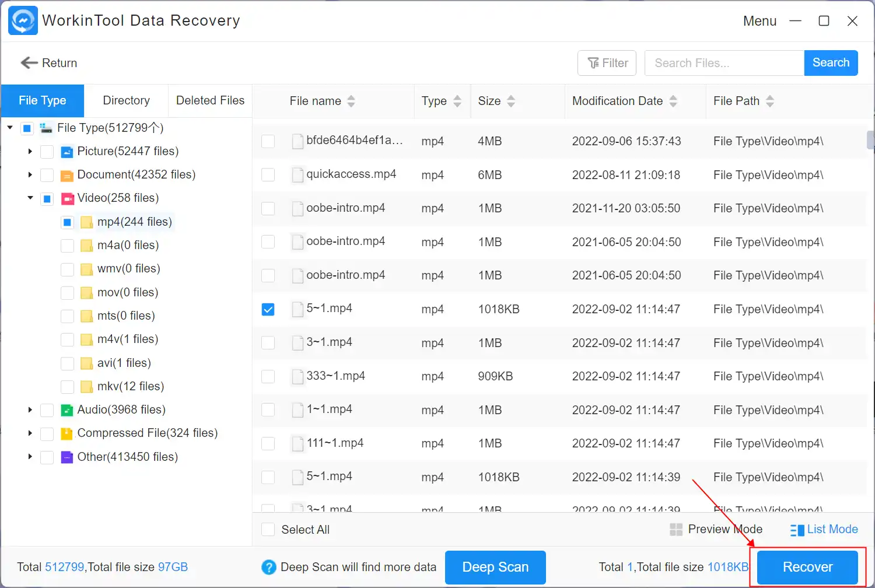Expand the Audio tree node
Screen dimensions: 875x588
pos(30,410)
